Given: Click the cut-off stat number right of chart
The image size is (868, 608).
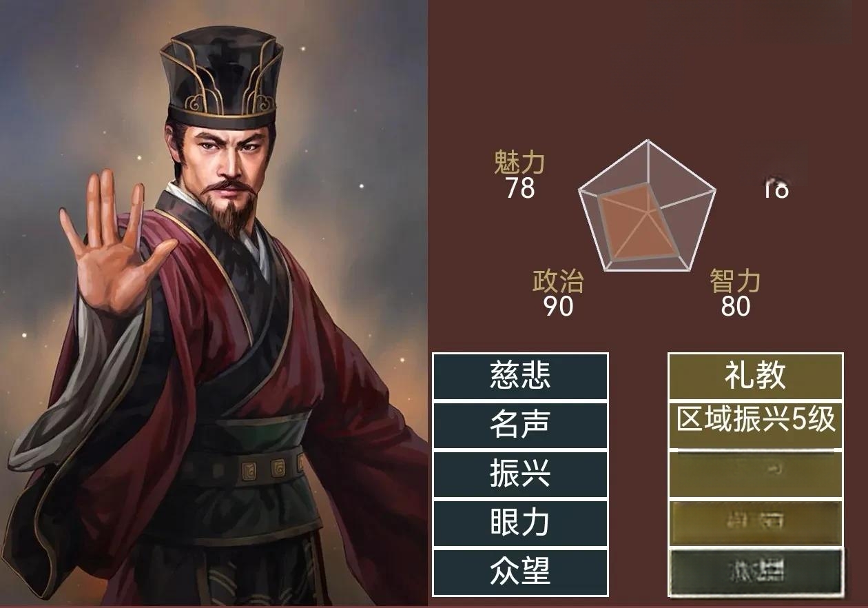Looking at the screenshot, I should coord(776,190).
